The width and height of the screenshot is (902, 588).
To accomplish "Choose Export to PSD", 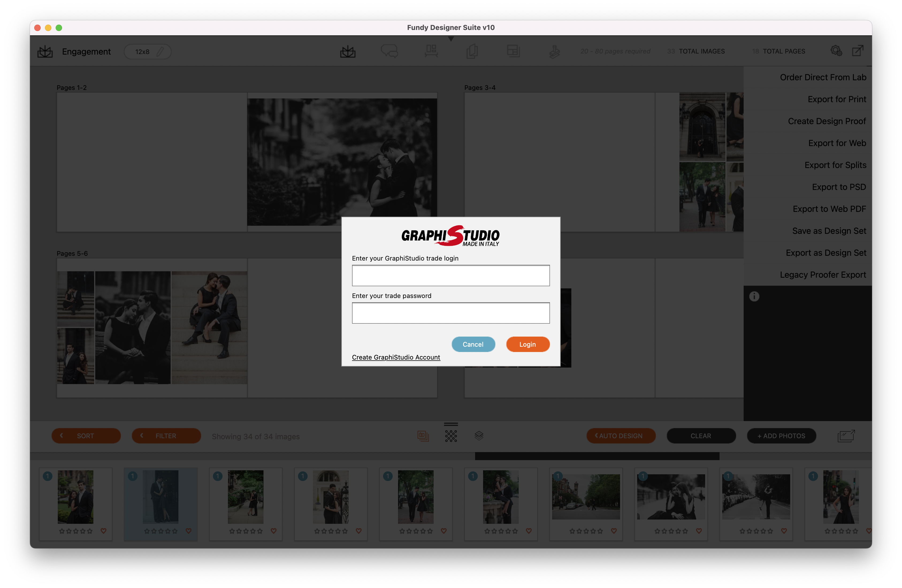I will point(808,187).
